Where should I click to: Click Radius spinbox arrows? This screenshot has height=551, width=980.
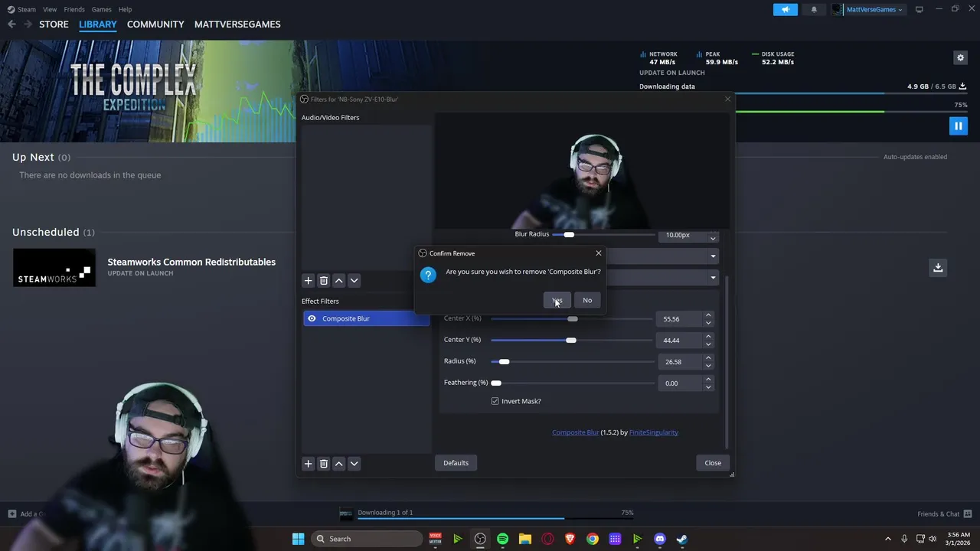pyautogui.click(x=708, y=361)
